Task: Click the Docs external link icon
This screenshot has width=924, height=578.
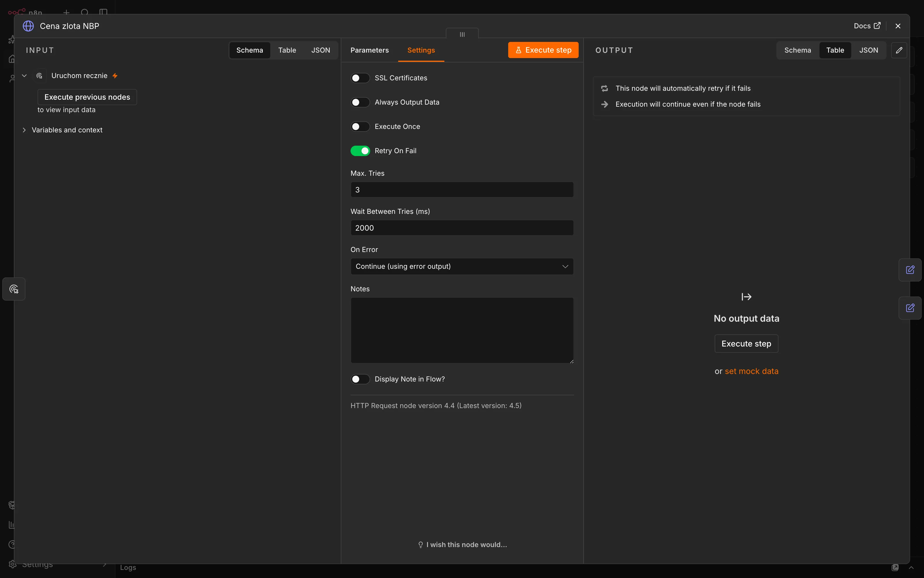Action: click(x=877, y=26)
